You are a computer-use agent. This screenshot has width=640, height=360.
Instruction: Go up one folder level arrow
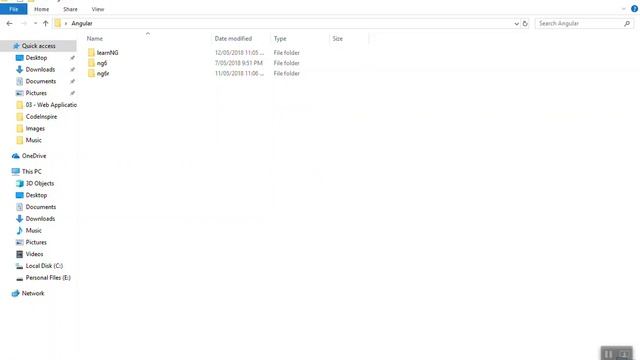tap(45, 24)
